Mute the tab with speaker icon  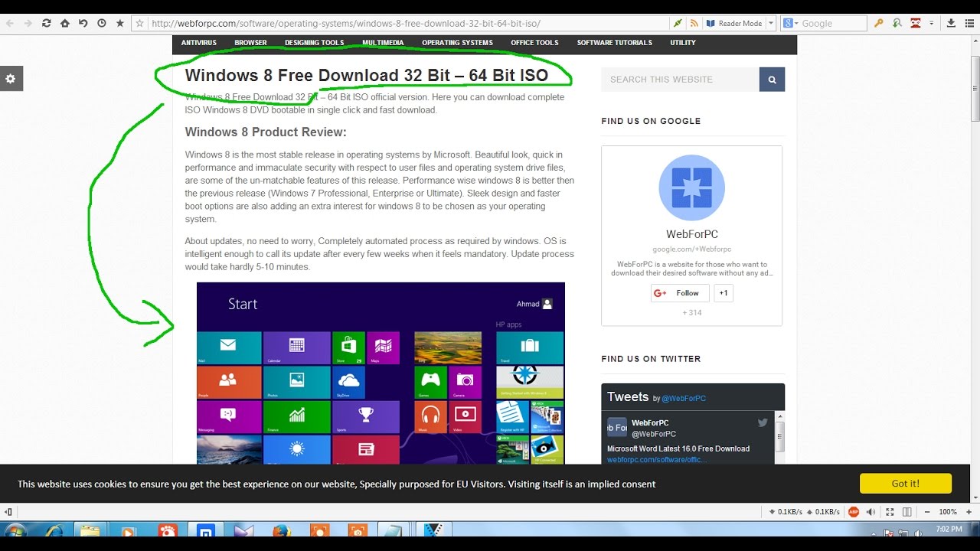click(x=871, y=512)
